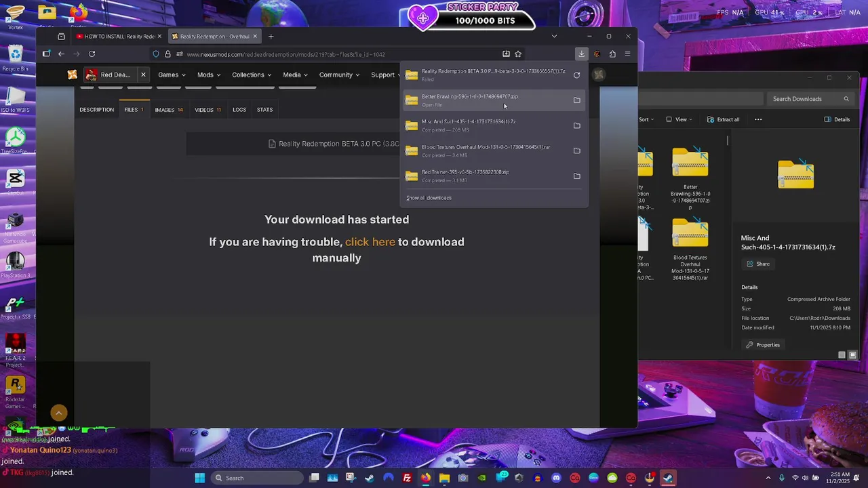Image resolution: width=868 pixels, height=488 pixels.
Task: Open CapCut desktop shortcut
Action: (15, 182)
